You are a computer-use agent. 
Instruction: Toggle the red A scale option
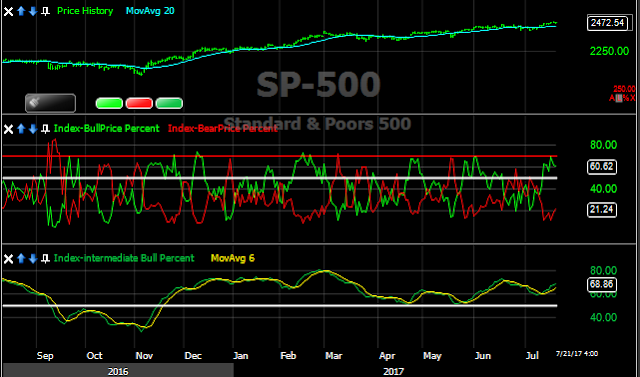click(x=612, y=98)
